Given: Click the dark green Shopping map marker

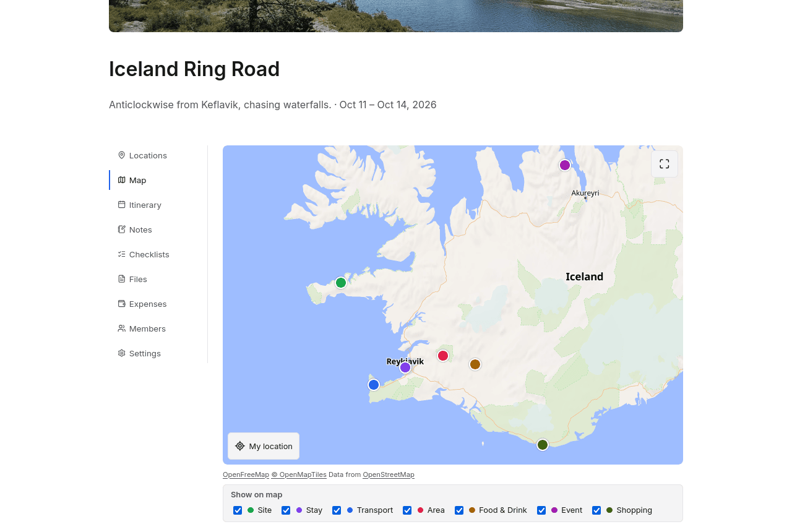Looking at the screenshot, I should (543, 445).
